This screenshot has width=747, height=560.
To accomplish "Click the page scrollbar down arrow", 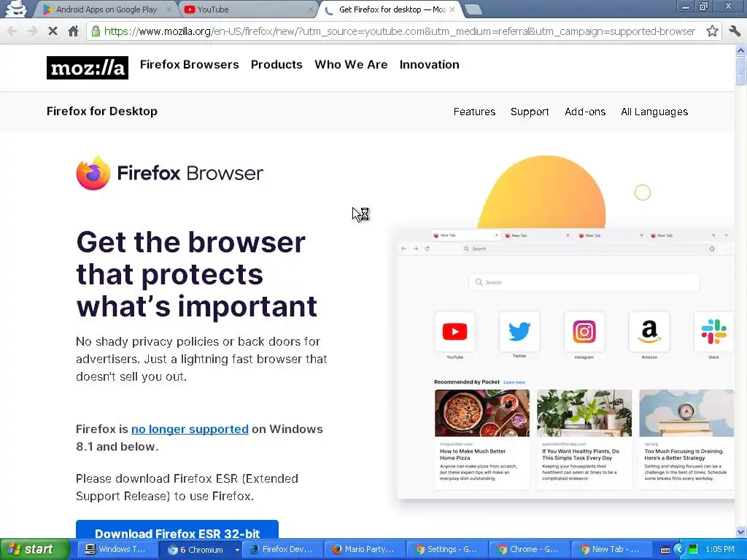I will point(740,532).
